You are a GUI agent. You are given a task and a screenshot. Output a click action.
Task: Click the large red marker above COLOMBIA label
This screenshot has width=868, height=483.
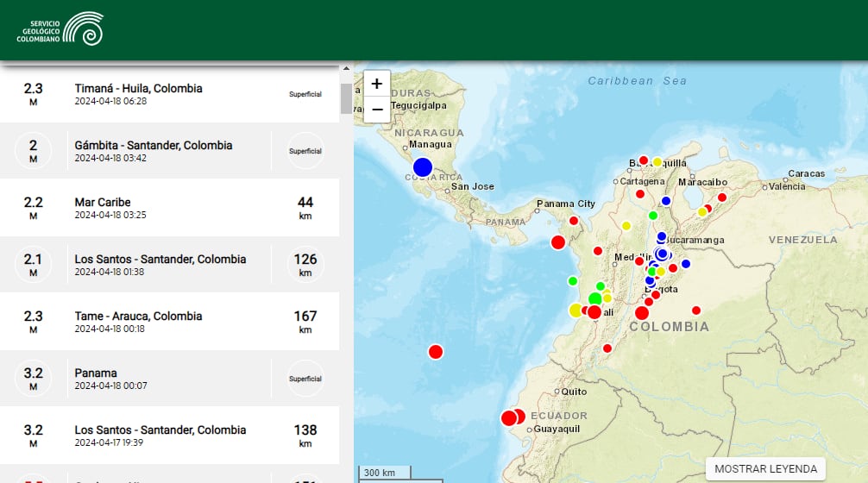pyautogui.click(x=642, y=313)
